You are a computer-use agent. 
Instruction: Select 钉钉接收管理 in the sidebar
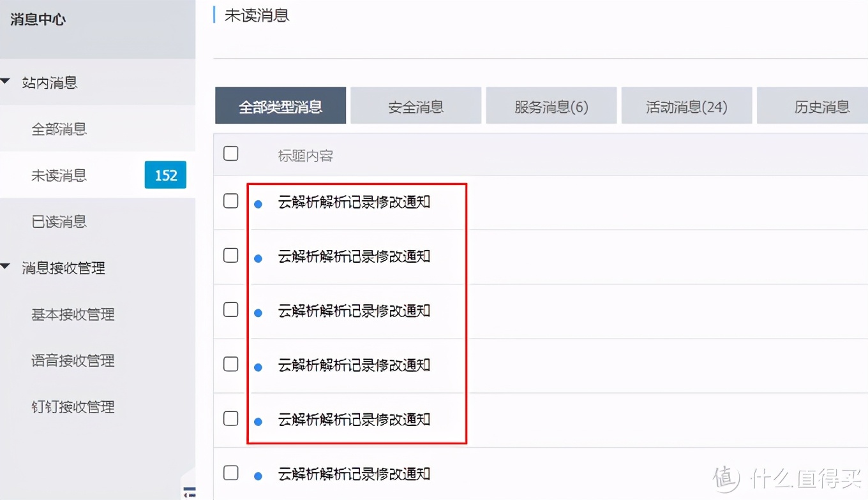72,406
